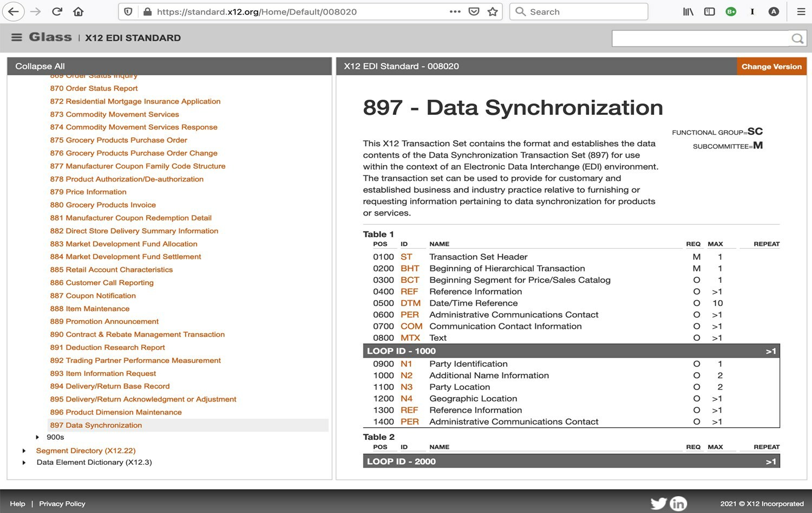
Task: Click the Instapaper I extension icon
Action: click(x=752, y=11)
